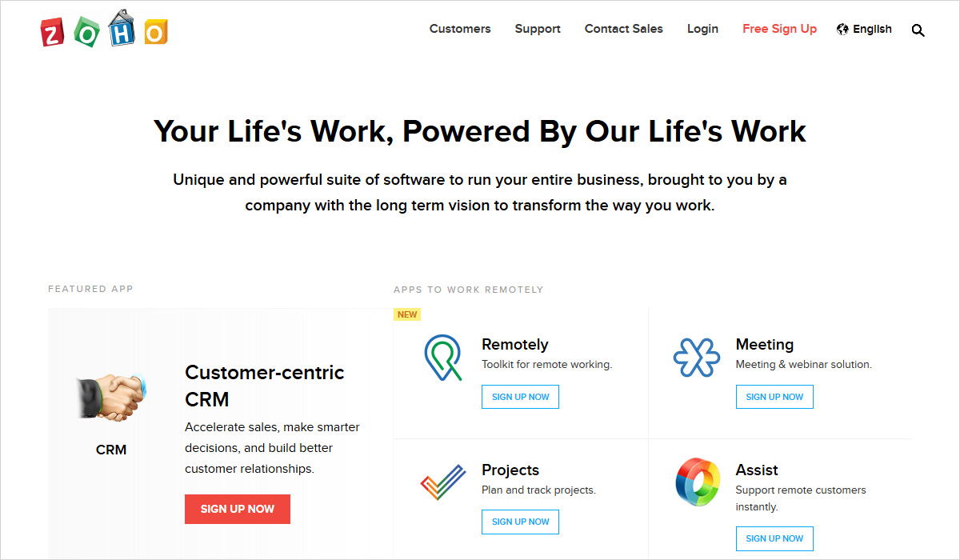
Task: Sign up for Assist
Action: (x=774, y=538)
